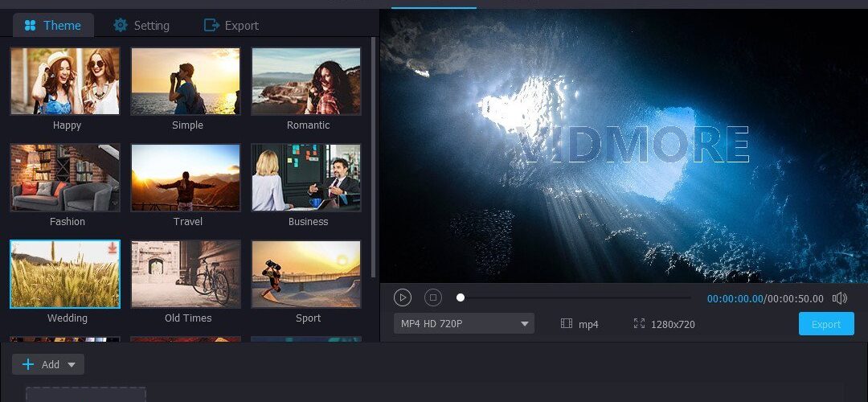This screenshot has width=868, height=402.
Task: Expand the Add button dropdown arrow
Action: coord(72,365)
